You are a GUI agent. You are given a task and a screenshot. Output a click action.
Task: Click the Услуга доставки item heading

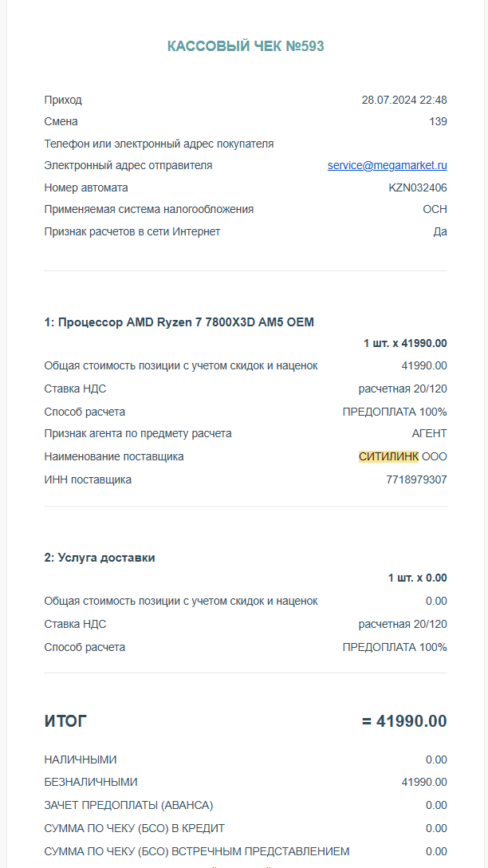click(100, 558)
